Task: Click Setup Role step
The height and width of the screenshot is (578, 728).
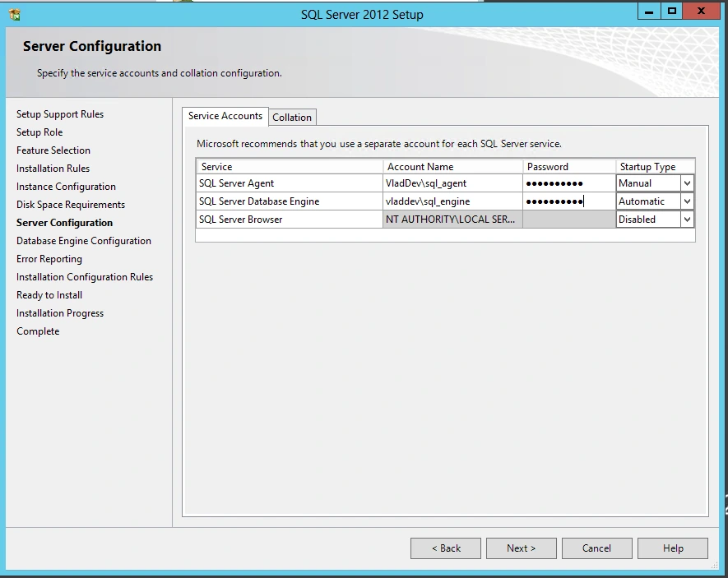Action: (39, 132)
